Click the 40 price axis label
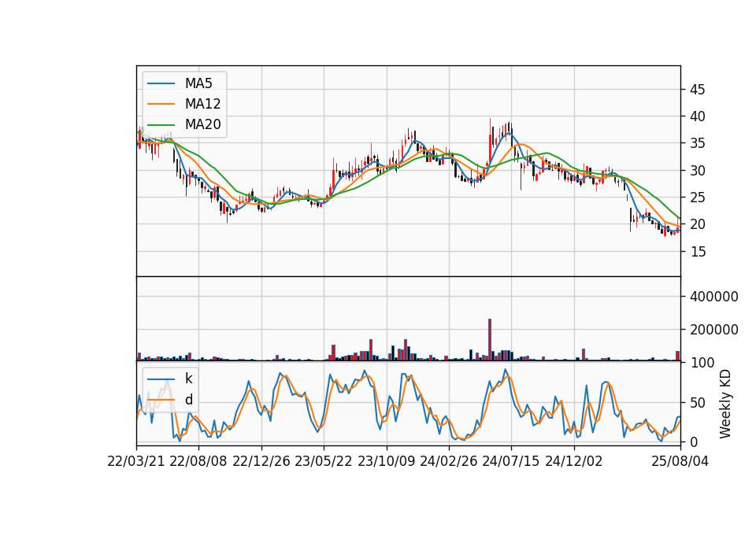Image resolution: width=756 pixels, height=543 pixels. click(697, 116)
